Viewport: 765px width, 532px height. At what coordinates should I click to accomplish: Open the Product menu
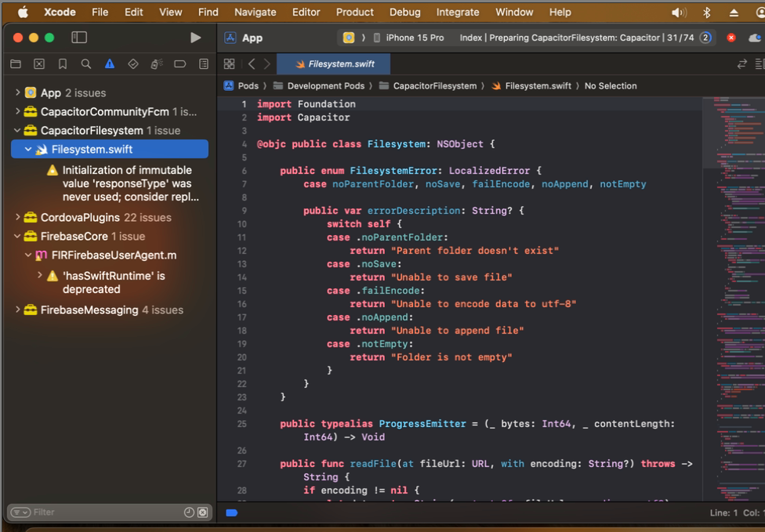point(355,13)
